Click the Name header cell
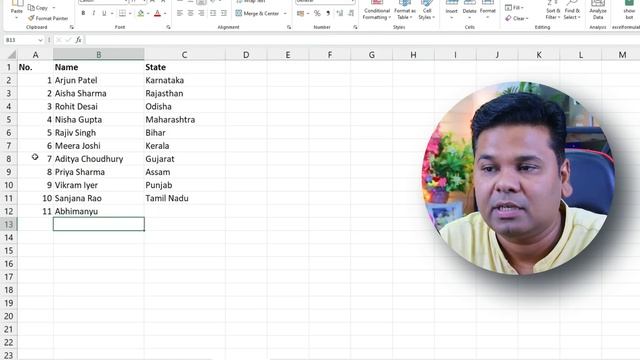This screenshot has height=360, width=640. click(x=98, y=67)
